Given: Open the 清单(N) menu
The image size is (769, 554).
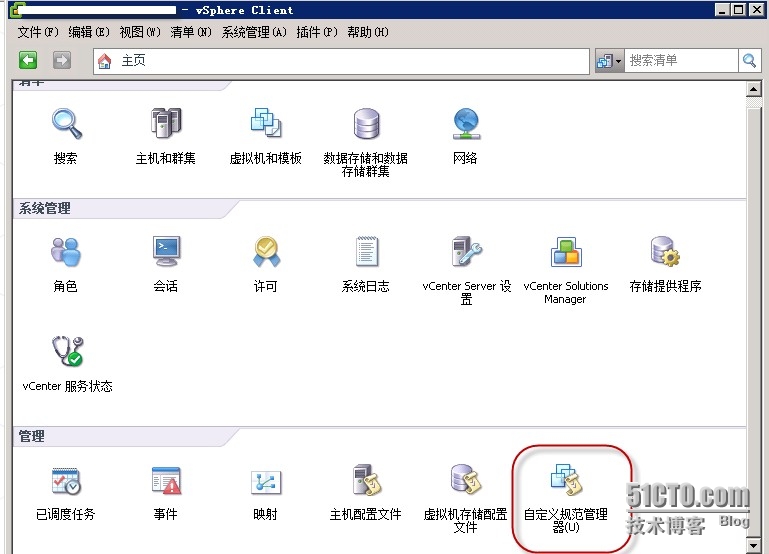Looking at the screenshot, I should coord(191,32).
